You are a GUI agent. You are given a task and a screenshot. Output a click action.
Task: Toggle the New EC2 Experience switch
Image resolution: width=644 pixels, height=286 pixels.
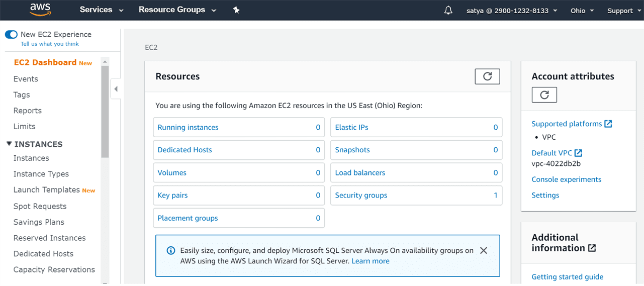tap(11, 35)
